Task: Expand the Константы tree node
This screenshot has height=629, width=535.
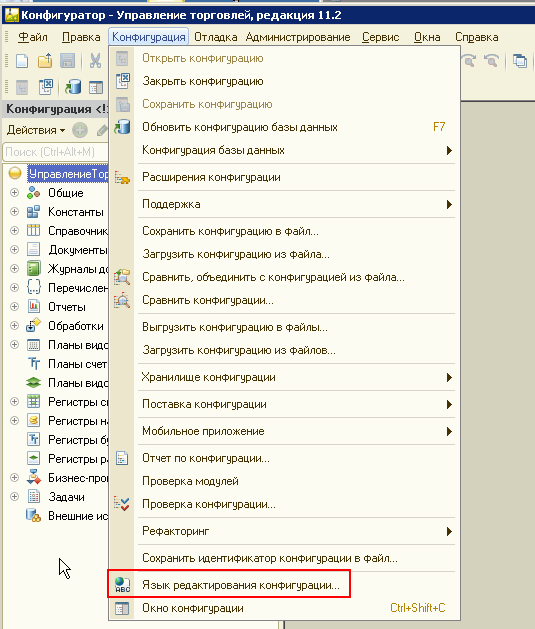Action: click(x=14, y=212)
